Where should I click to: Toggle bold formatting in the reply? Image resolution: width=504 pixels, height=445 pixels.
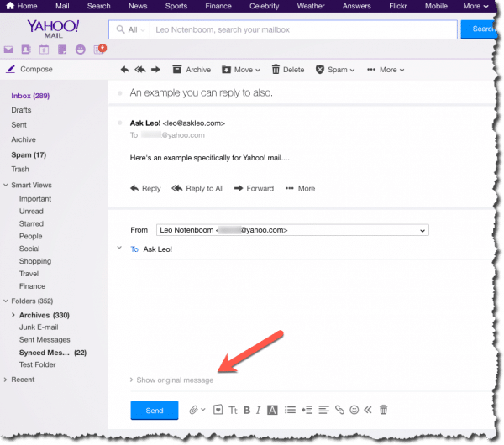(x=247, y=411)
